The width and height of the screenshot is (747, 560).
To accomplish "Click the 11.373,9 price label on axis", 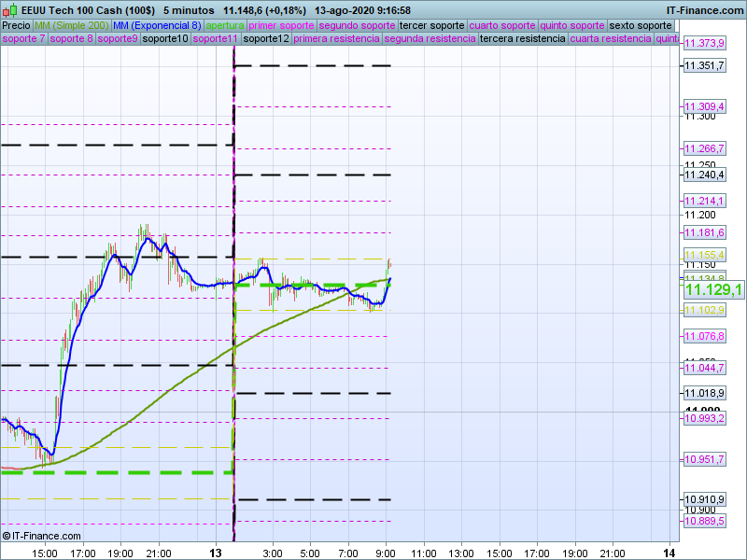I will [704, 44].
